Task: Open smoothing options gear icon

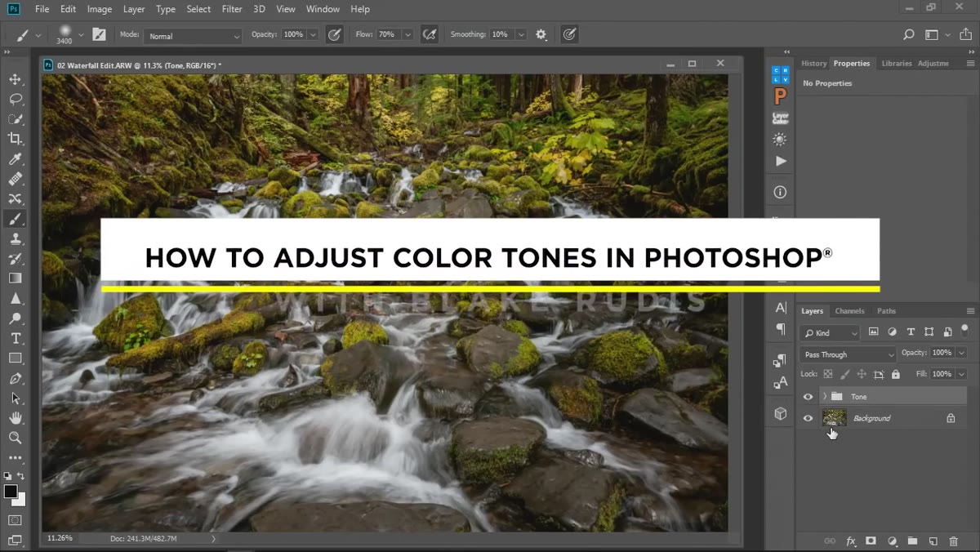Action: pos(541,34)
